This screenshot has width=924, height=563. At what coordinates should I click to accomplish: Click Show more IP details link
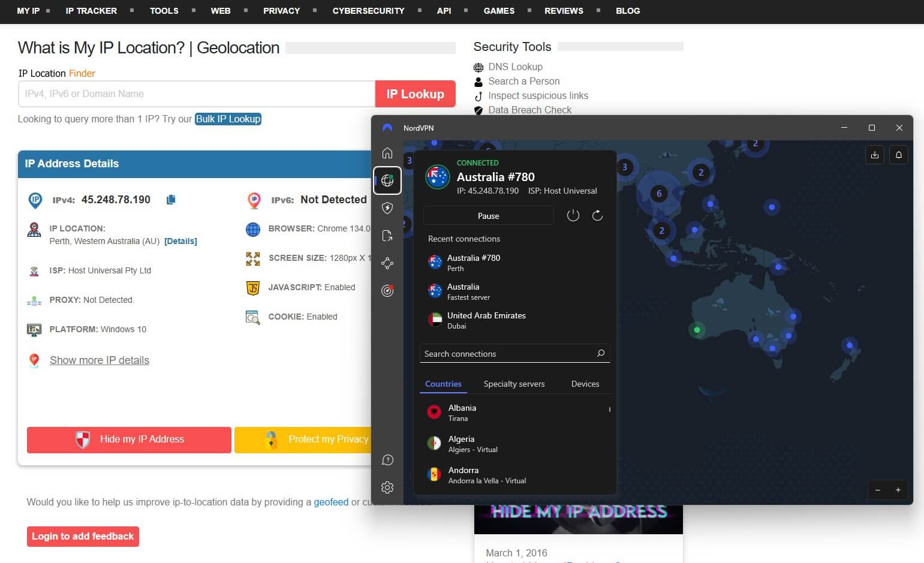point(100,360)
